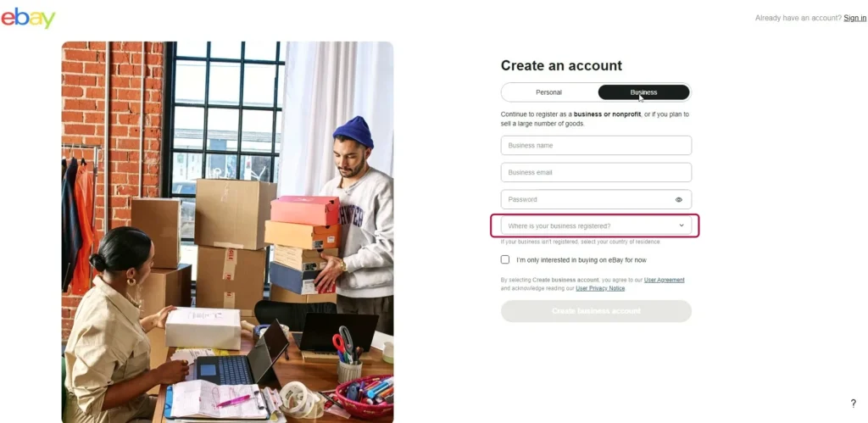The height and width of the screenshot is (423, 868).
Task: Focus the Business name field
Action: (596, 146)
